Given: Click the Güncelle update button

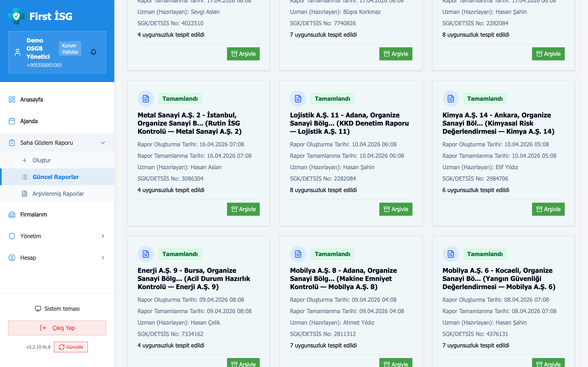Looking at the screenshot, I should click(x=71, y=347).
